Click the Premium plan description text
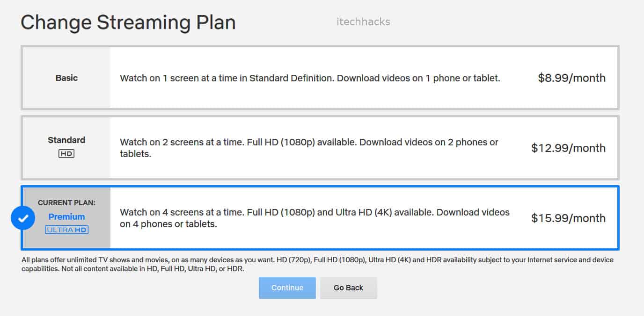644x316 pixels. click(x=315, y=218)
